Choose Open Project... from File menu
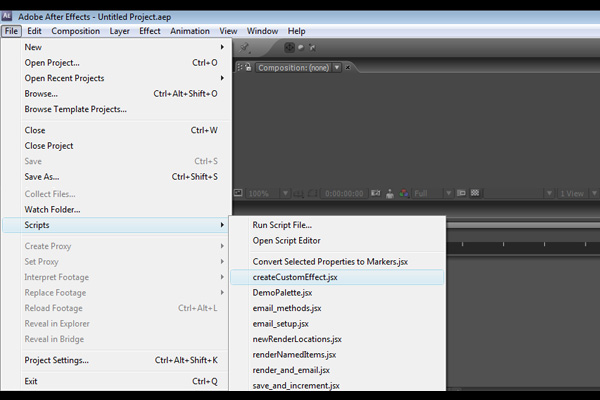Viewport: 600px width, 400px height. point(116,63)
